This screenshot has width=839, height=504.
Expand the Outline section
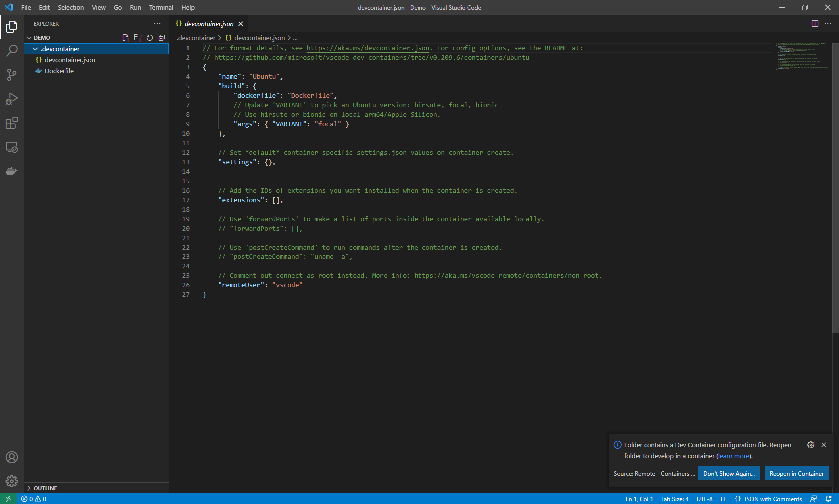pos(45,488)
